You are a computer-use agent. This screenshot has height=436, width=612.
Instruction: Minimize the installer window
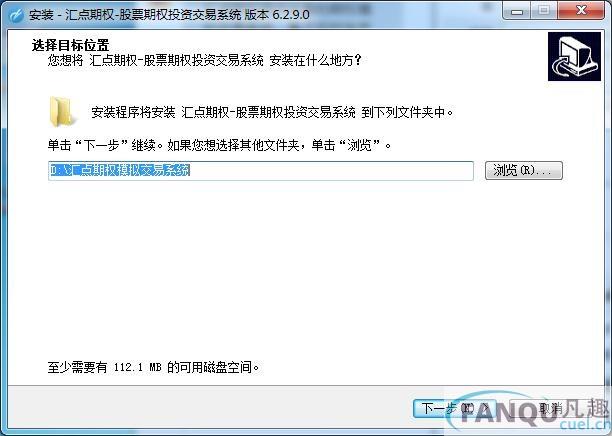(516, 11)
